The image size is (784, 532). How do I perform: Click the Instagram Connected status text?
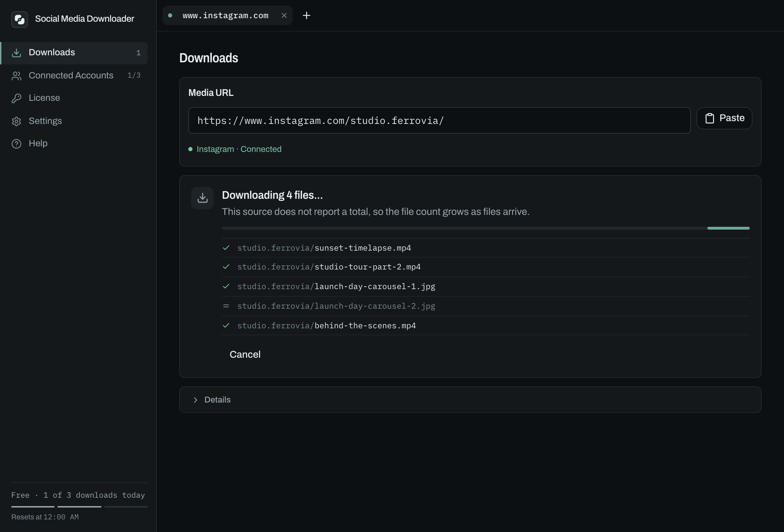click(239, 149)
